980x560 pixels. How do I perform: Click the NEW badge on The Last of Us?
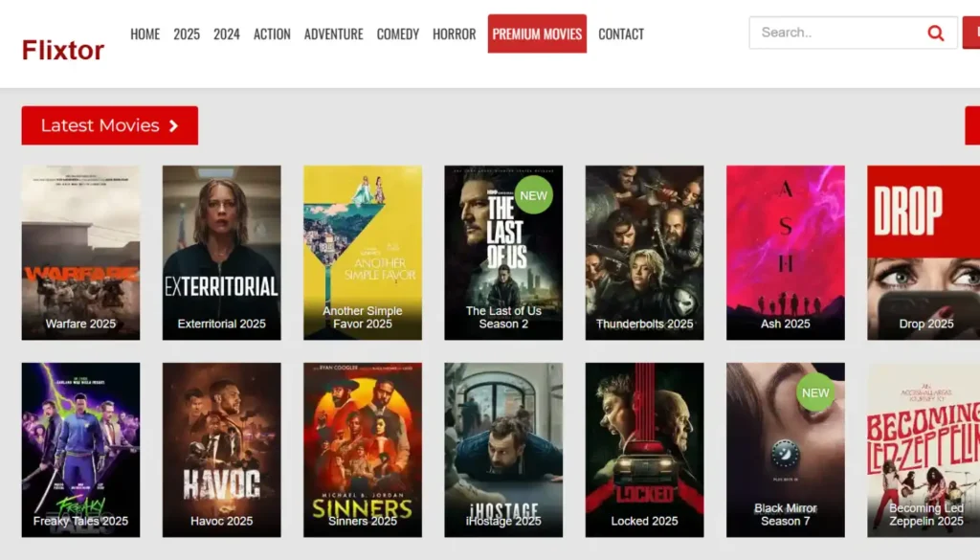tap(533, 195)
